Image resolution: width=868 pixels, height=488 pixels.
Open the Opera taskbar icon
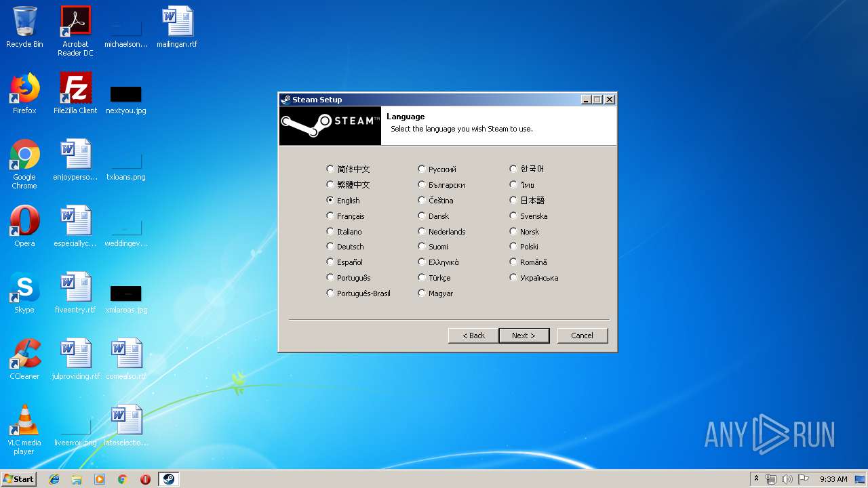(x=145, y=479)
